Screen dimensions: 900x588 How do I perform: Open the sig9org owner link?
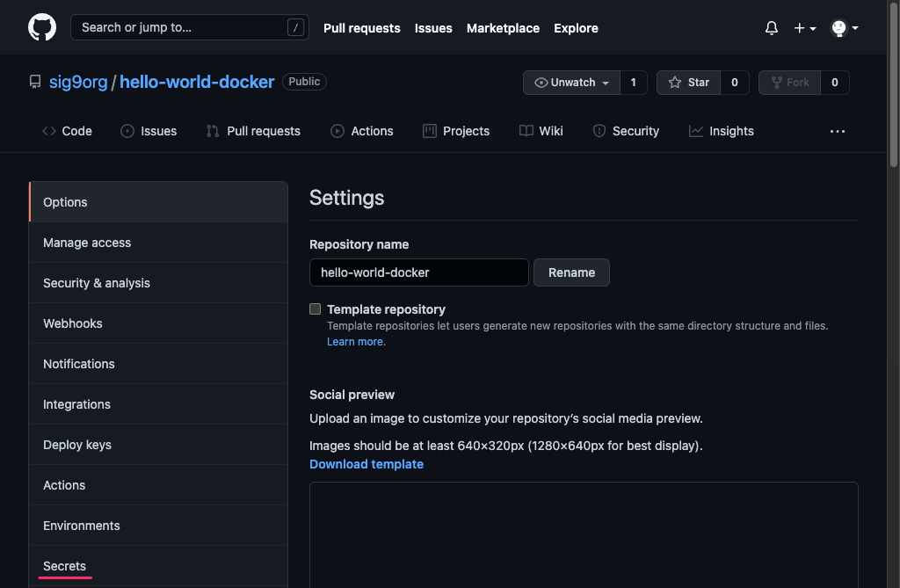pyautogui.click(x=78, y=82)
